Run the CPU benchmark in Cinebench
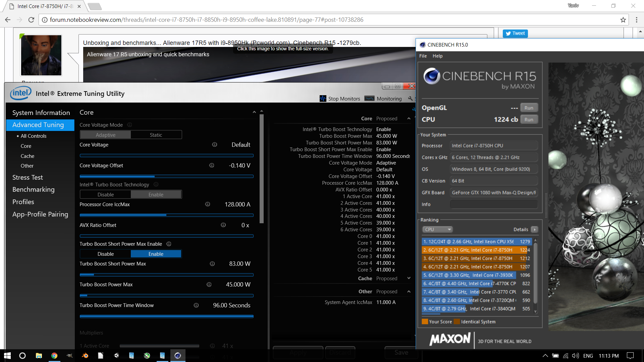 tap(529, 119)
